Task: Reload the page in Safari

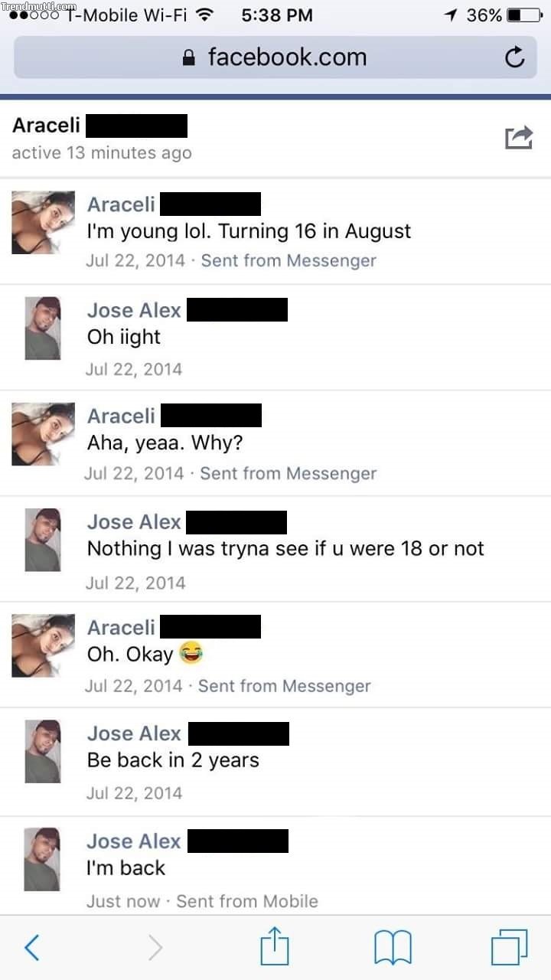Action: tap(515, 57)
